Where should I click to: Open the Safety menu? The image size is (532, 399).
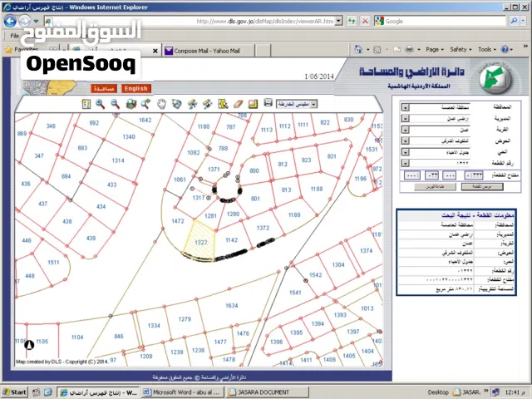click(461, 50)
